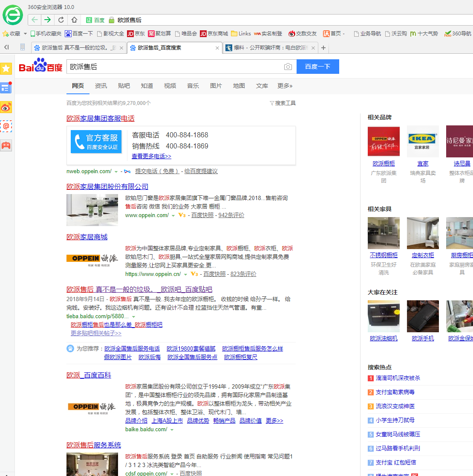Go to browser home page icon
The image size is (473, 476).
(x=74, y=20)
